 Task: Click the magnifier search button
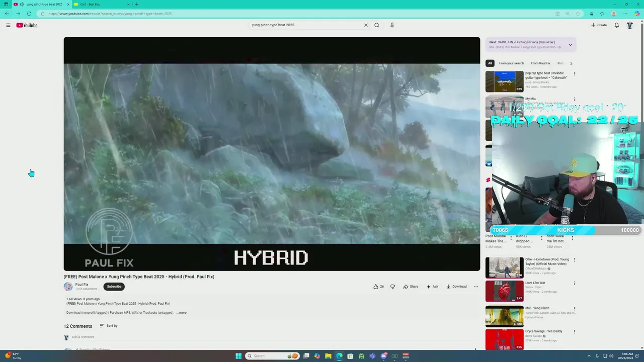tap(376, 25)
